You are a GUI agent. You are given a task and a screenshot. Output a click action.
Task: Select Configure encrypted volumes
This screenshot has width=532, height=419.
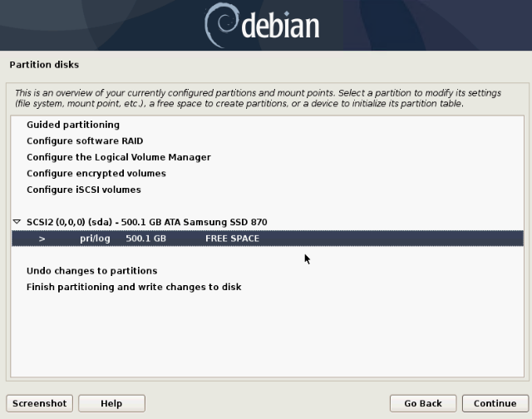tap(96, 174)
